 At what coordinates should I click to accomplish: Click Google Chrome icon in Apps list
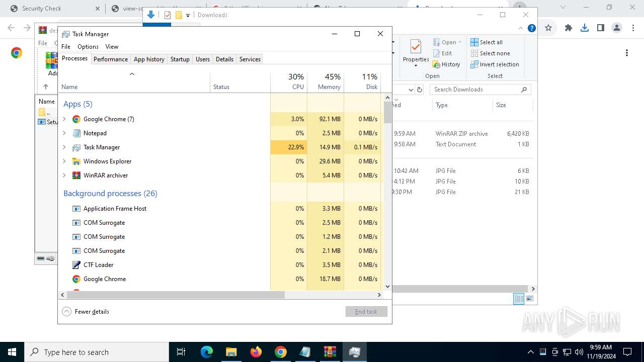coord(76,119)
